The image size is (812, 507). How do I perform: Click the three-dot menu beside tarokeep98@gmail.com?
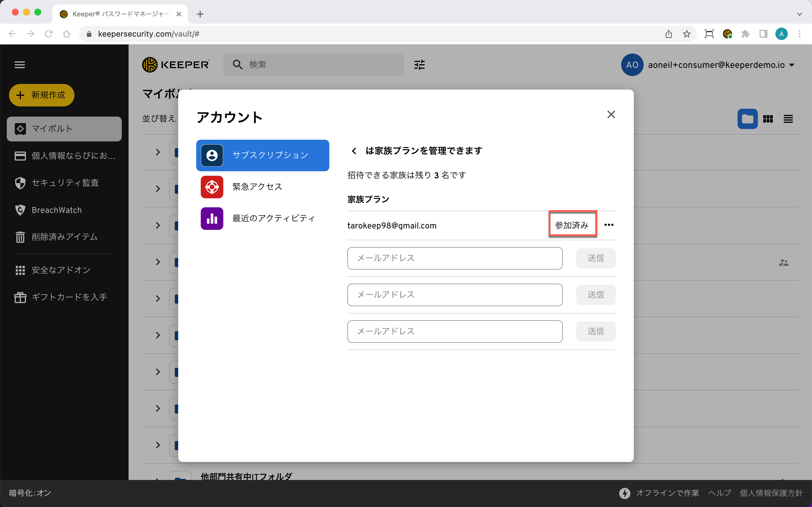(x=609, y=225)
